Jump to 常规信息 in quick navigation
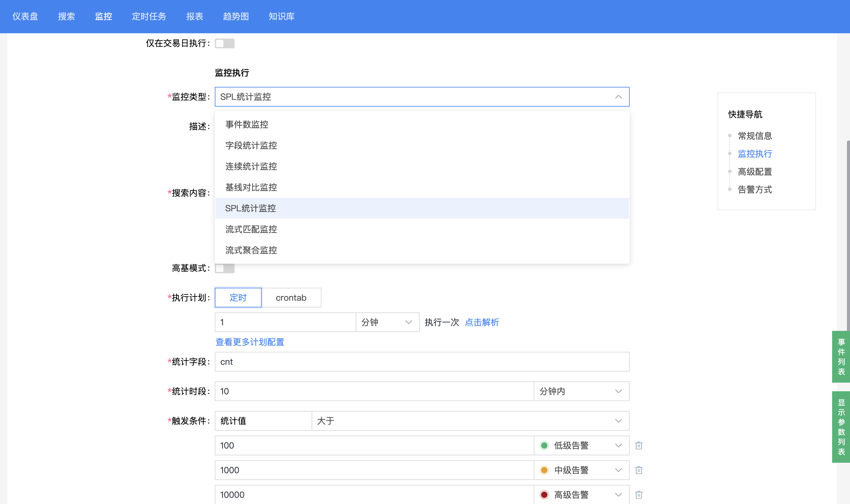This screenshot has height=504, width=850. [x=755, y=136]
